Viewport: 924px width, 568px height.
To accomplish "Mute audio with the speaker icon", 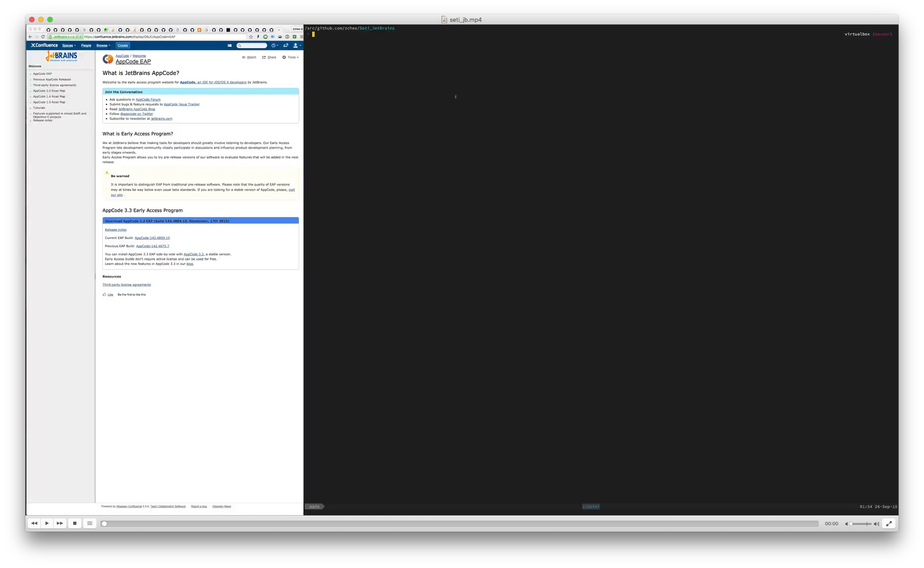I will pos(846,524).
